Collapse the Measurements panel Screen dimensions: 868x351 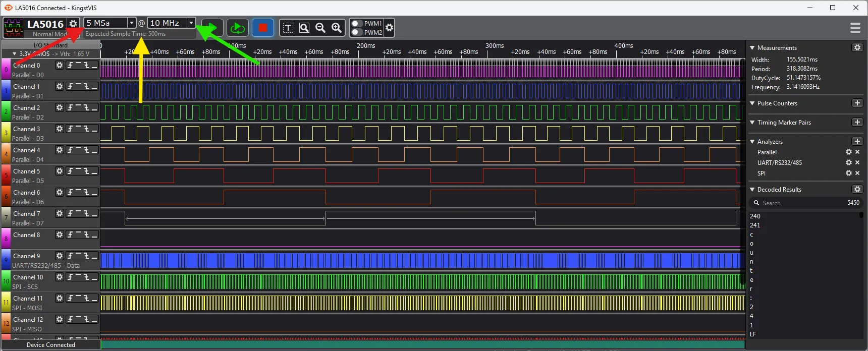pos(752,48)
